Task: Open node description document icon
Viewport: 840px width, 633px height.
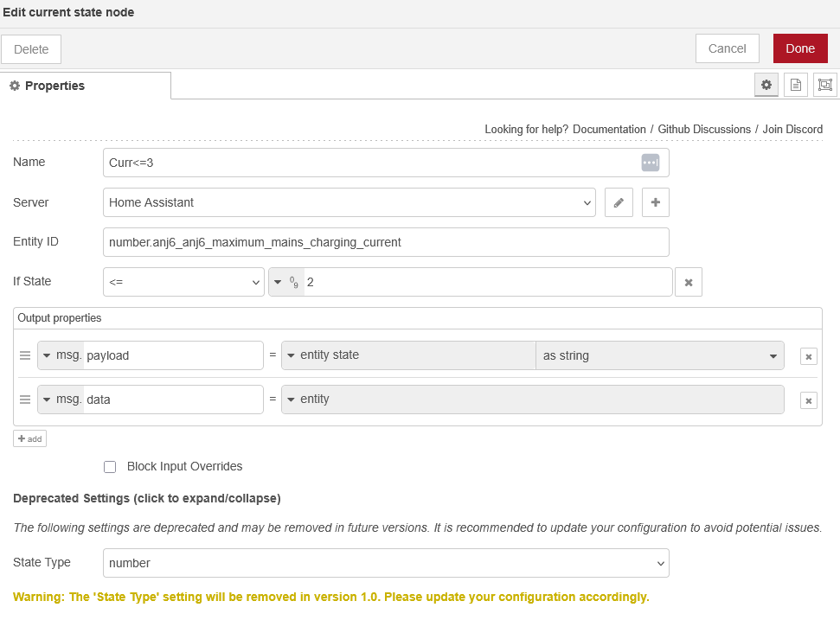Action: pyautogui.click(x=795, y=85)
